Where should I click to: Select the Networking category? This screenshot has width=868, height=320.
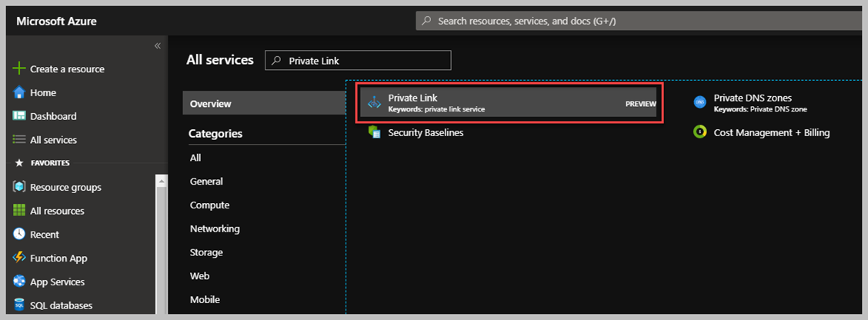(x=215, y=228)
